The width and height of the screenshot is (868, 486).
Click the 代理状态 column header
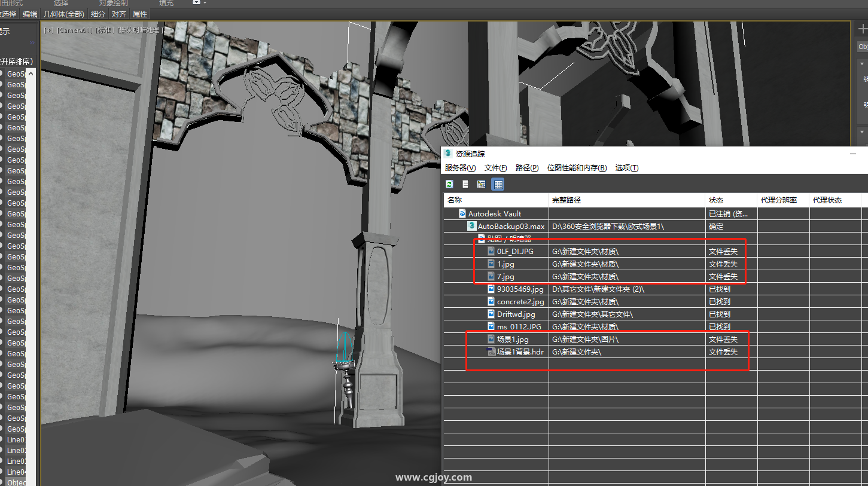pyautogui.click(x=835, y=200)
